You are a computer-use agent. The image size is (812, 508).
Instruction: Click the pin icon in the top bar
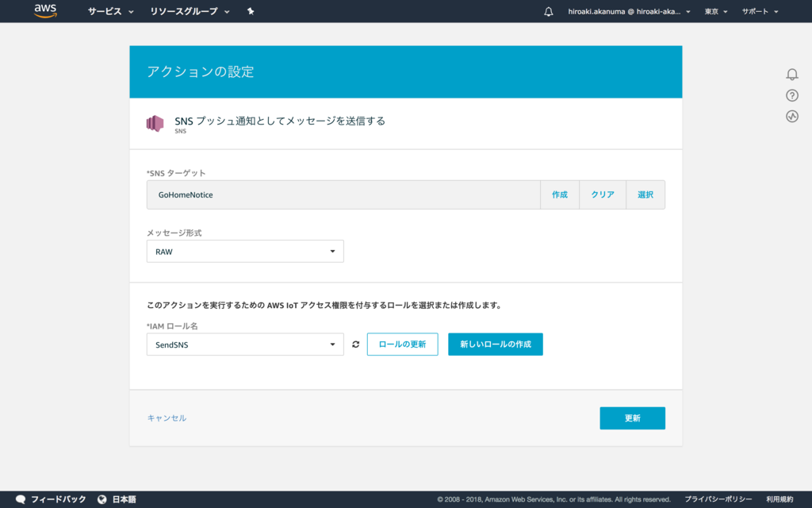pos(251,12)
